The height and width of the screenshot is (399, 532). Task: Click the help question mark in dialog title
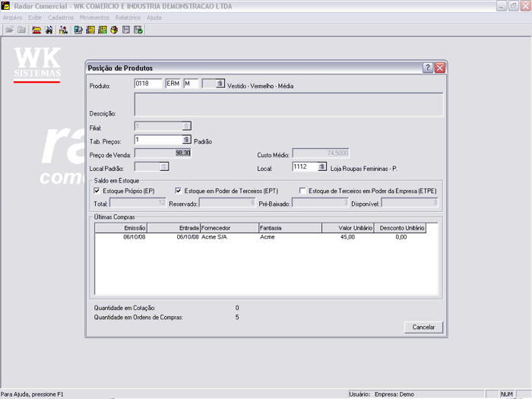pos(428,68)
